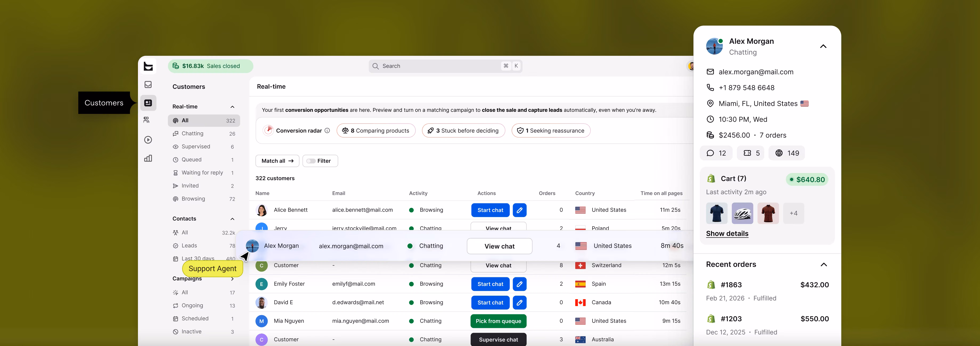Viewport: 980px width, 346px height.
Task: Click the Pick from queue button
Action: click(498, 321)
